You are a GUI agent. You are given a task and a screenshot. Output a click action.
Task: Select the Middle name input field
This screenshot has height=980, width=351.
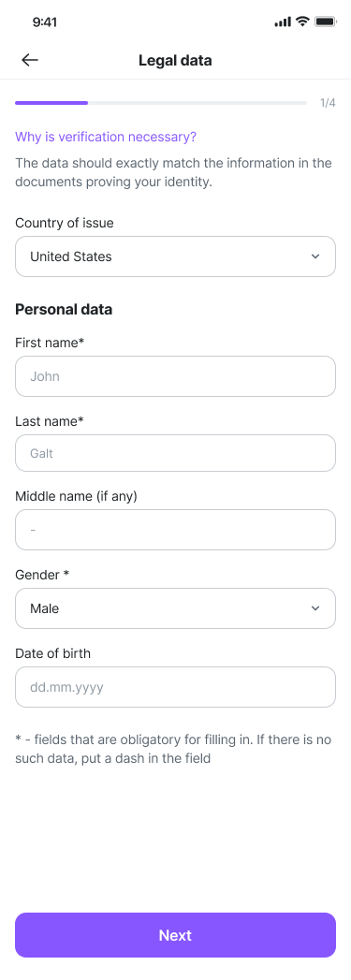click(x=176, y=530)
